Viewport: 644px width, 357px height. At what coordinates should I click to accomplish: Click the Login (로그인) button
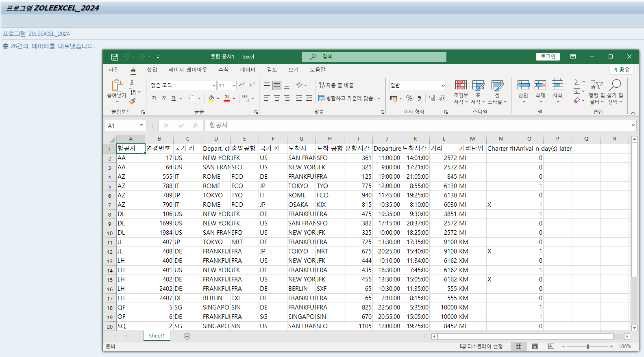click(548, 56)
